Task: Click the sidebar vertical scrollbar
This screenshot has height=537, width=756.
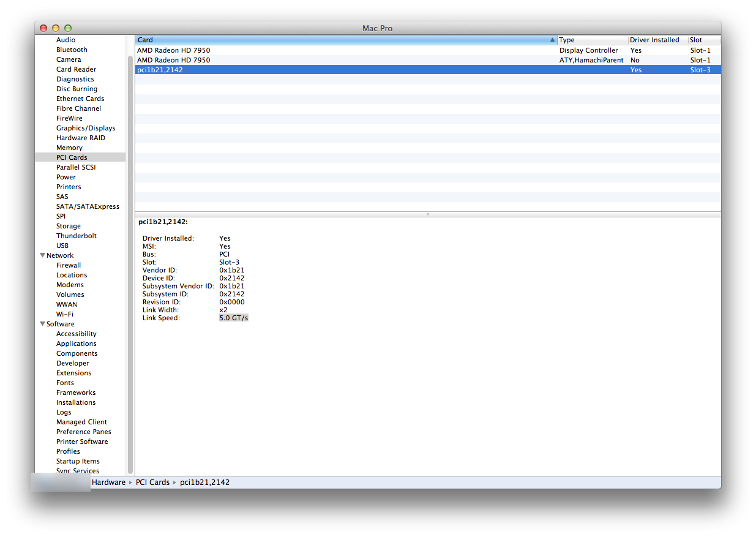Action: (x=130, y=263)
